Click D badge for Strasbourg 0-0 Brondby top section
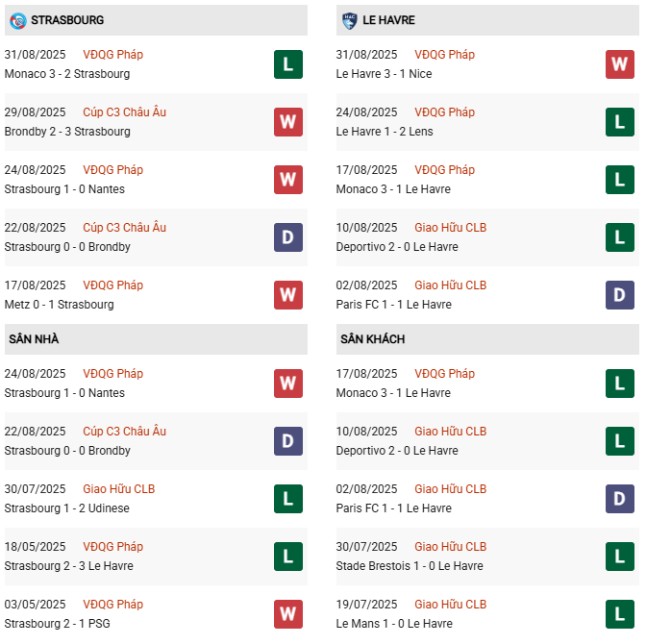 click(288, 237)
